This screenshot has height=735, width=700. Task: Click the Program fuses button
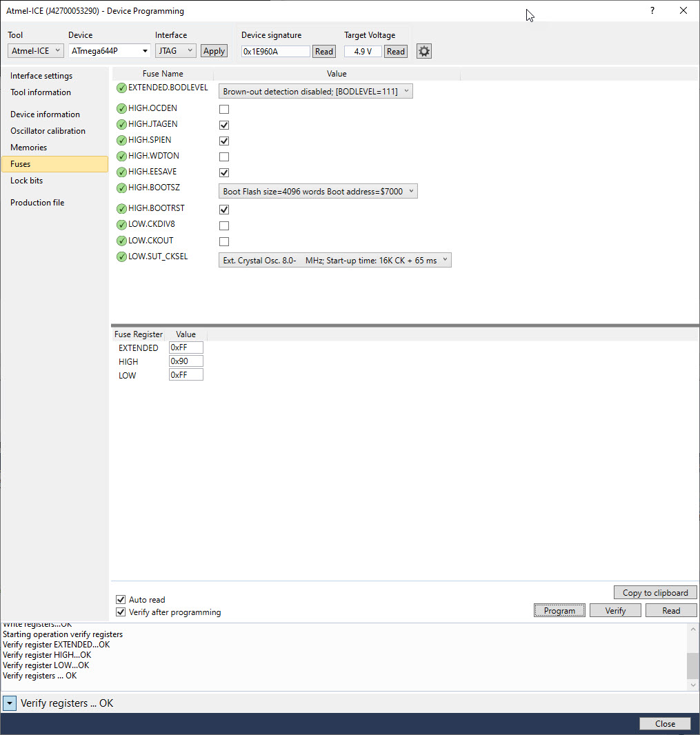coord(559,610)
